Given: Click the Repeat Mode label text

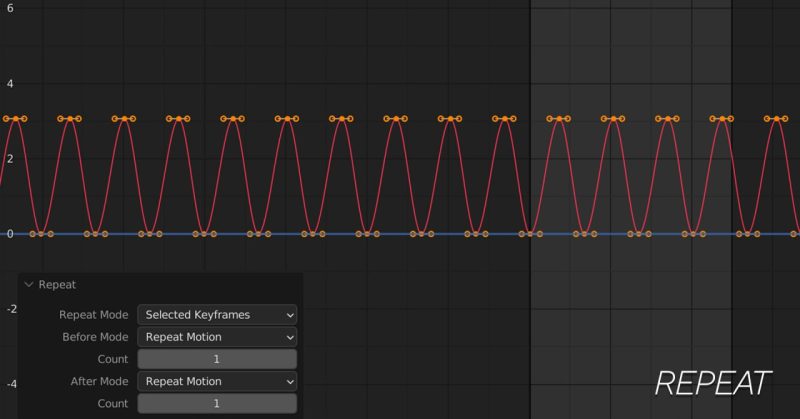Looking at the screenshot, I should [93, 314].
